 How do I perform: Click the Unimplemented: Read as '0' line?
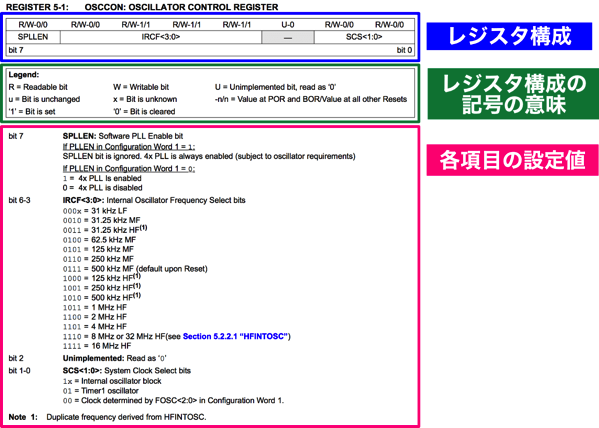(115, 358)
